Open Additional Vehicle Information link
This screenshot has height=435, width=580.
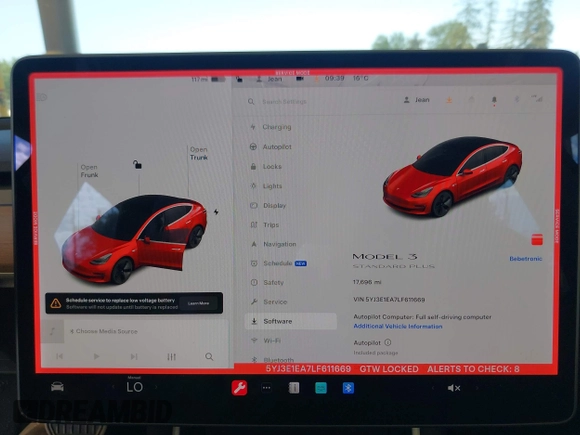[x=398, y=326]
